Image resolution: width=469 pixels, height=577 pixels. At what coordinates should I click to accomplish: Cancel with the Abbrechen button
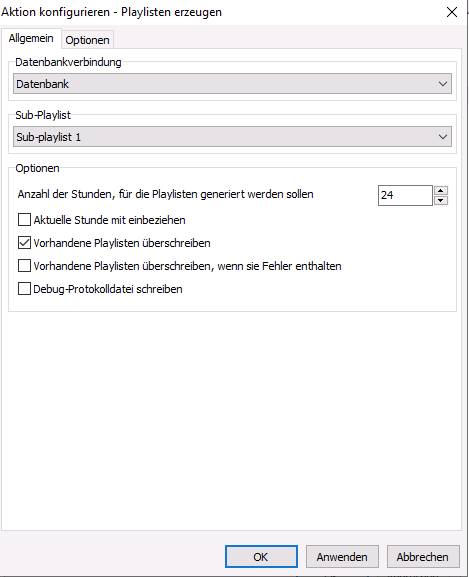pyautogui.click(x=423, y=557)
